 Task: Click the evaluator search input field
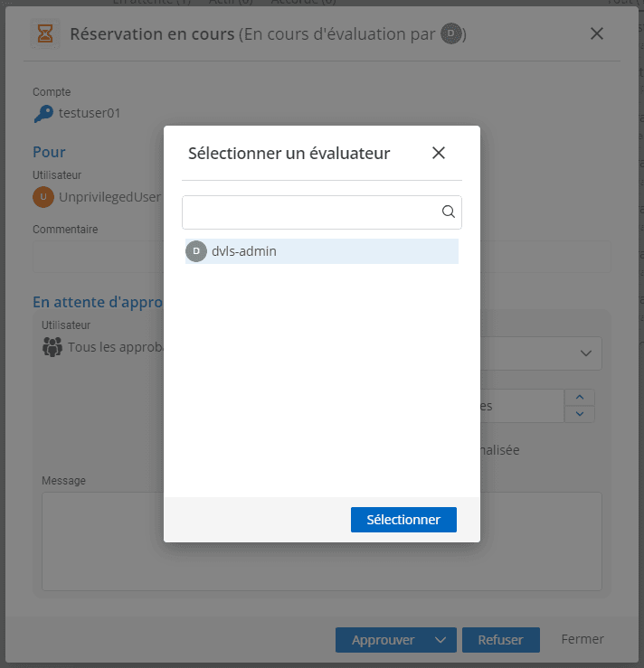point(312,212)
